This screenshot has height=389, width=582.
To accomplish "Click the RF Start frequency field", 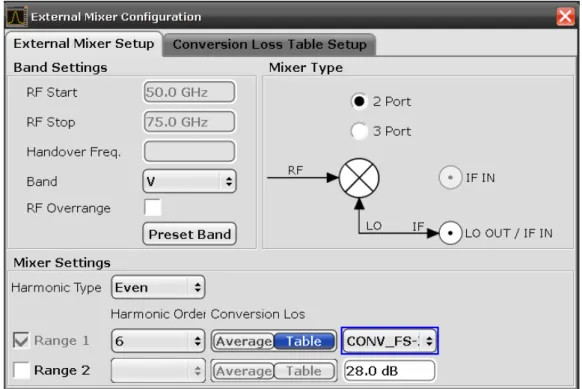I will (189, 92).
